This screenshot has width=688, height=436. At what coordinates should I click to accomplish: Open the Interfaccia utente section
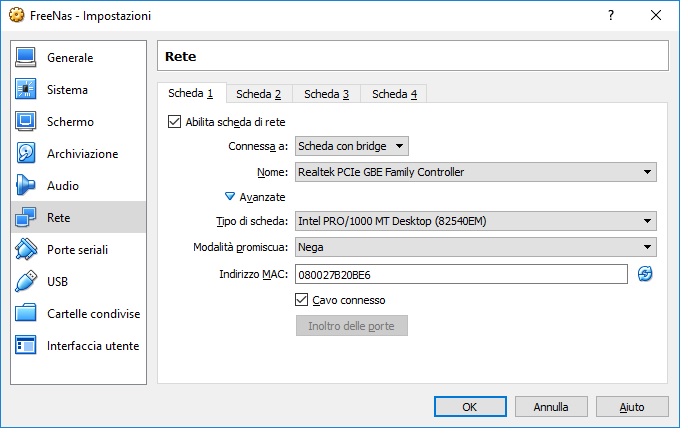(x=78, y=346)
